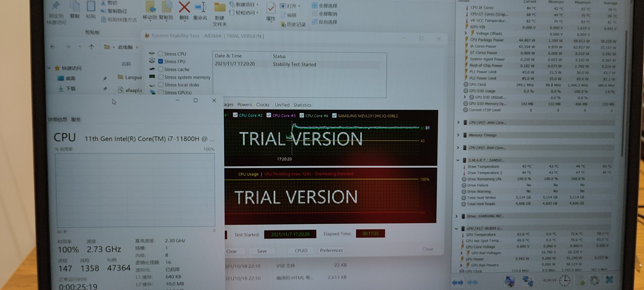Viewport: 644px width, 290px height.
Task: Expand Drive: SAMSUNG MZ section in HWiNFO
Action: [x=457, y=216]
